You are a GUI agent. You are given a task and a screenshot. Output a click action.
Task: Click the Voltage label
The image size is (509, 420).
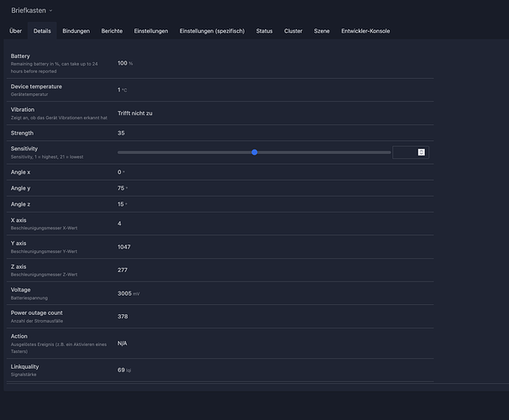point(20,290)
